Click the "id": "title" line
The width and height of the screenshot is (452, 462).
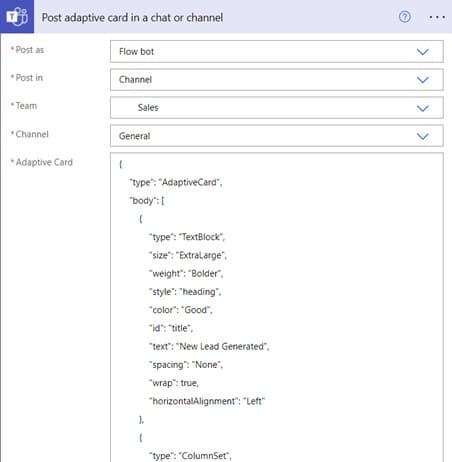pyautogui.click(x=171, y=328)
